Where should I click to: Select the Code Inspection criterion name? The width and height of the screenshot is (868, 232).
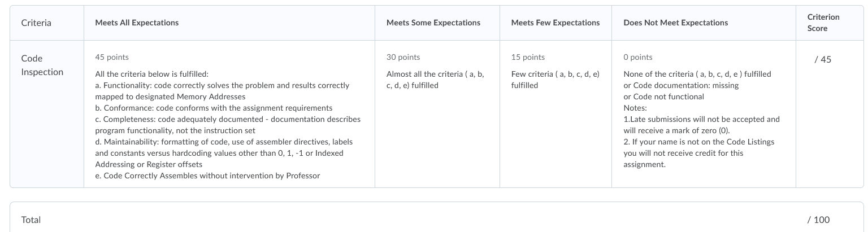[x=42, y=65]
